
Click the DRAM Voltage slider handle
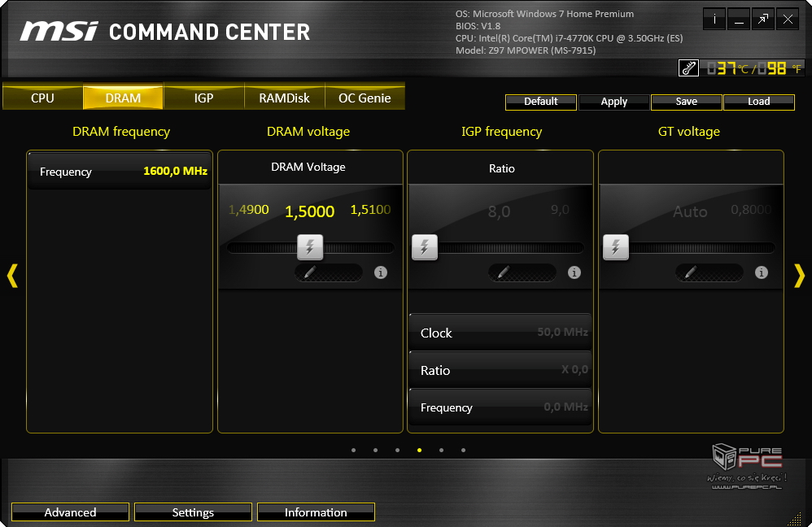click(310, 247)
